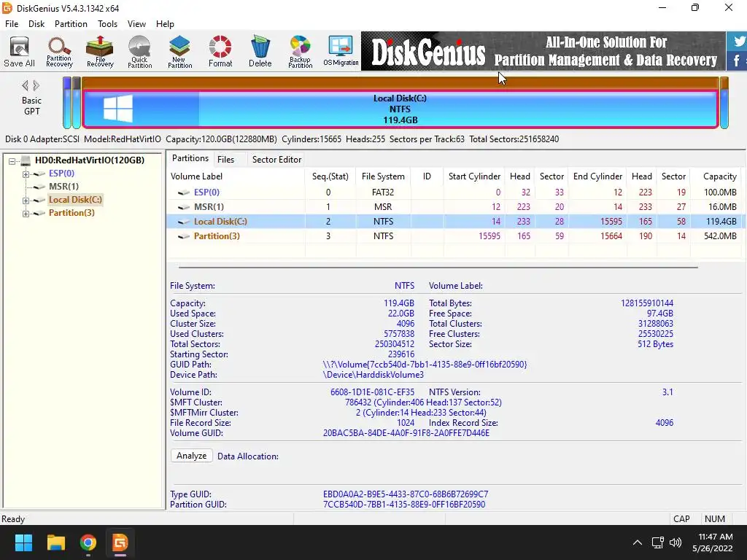Open the Partition menu

pos(71,24)
